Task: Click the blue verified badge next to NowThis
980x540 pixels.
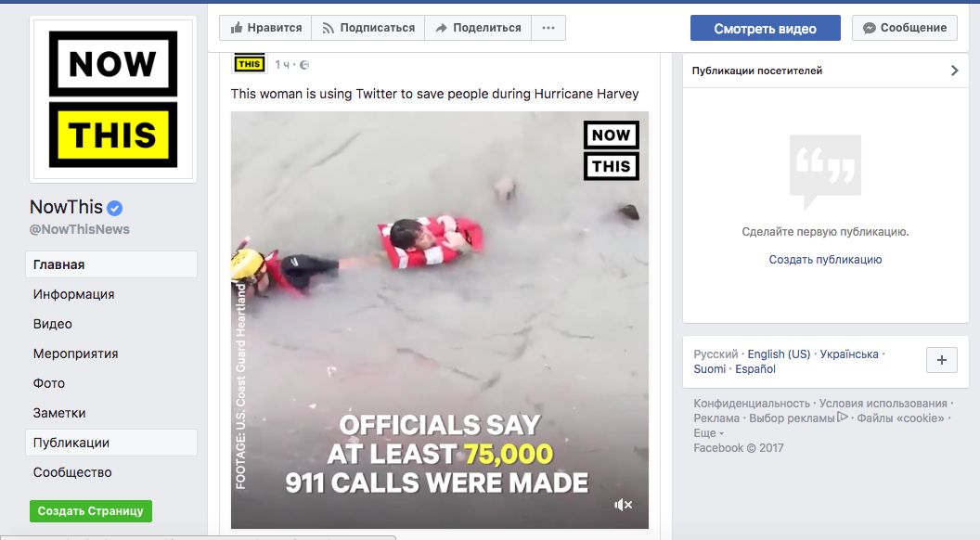Action: click(114, 208)
